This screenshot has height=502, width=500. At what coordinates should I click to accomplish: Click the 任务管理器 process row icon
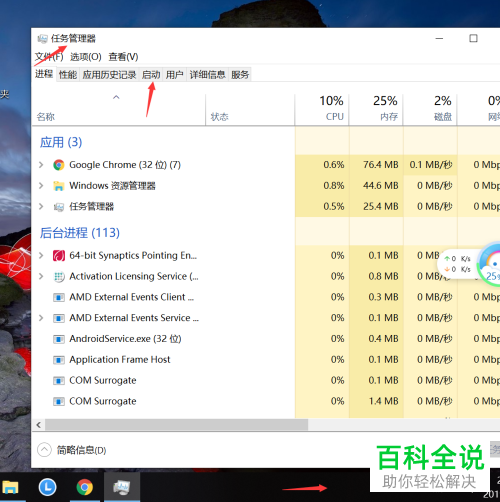tap(59, 207)
